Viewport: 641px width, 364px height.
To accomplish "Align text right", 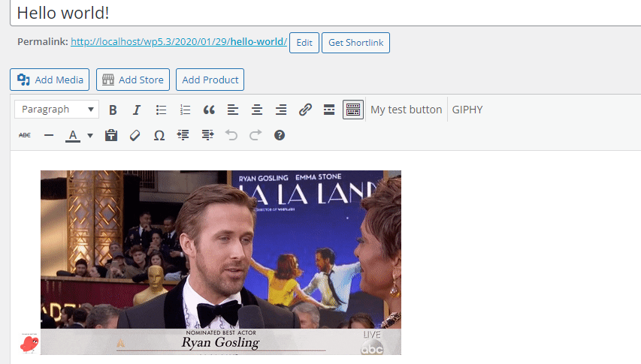I will 281,110.
